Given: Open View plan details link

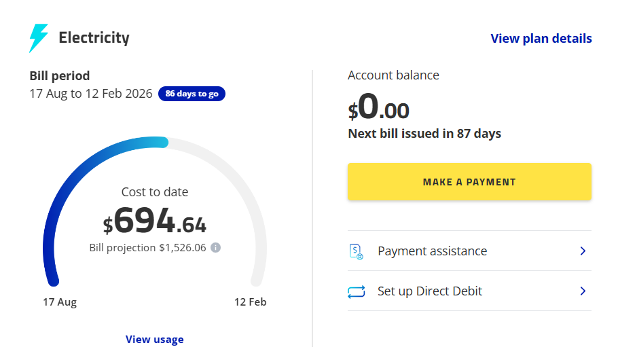Looking at the screenshot, I should point(541,39).
